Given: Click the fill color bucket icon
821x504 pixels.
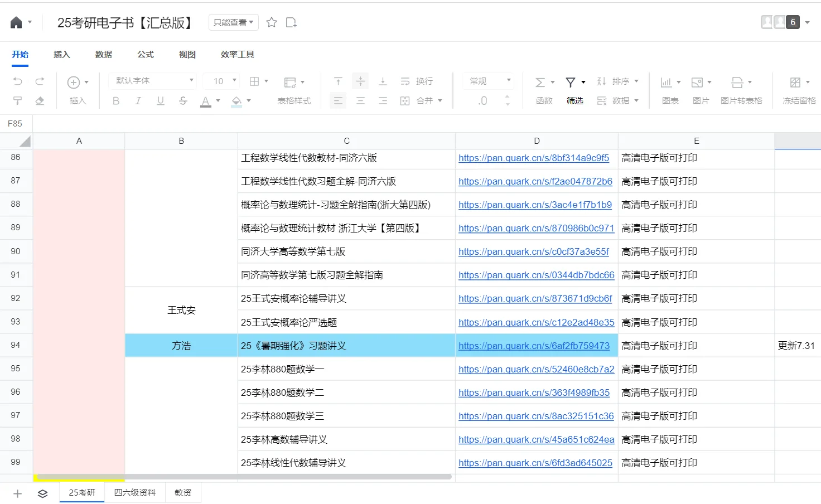Looking at the screenshot, I should (236, 101).
